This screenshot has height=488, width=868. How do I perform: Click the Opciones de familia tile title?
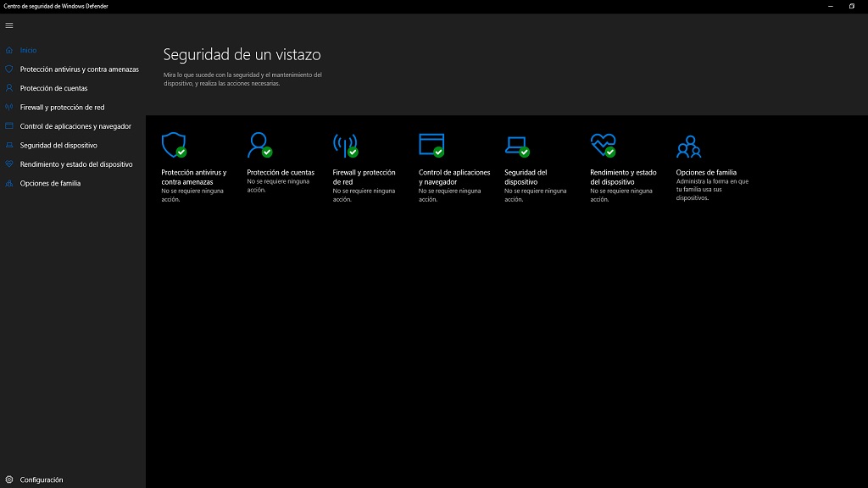[706, 173]
